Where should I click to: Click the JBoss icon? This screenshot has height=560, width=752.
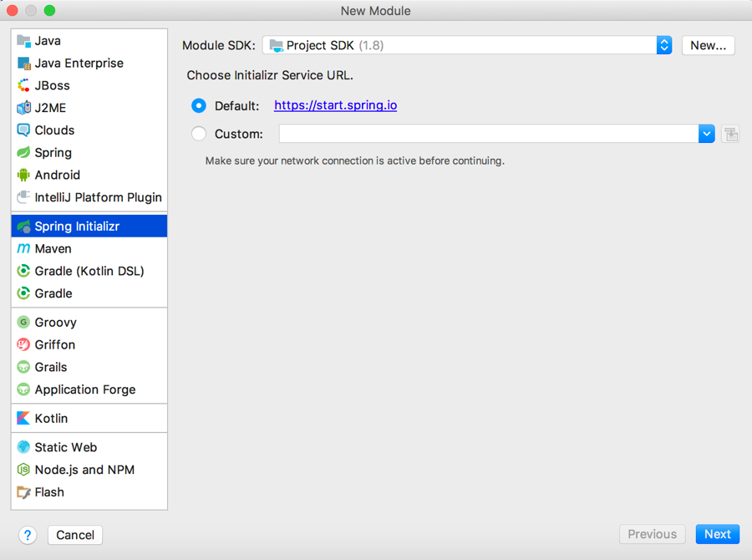pos(23,85)
